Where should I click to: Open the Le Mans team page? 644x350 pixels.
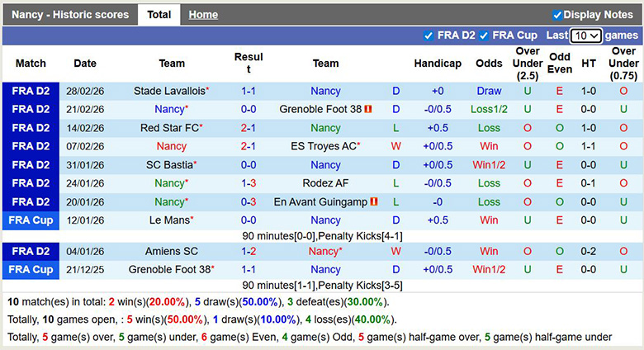[169, 220]
